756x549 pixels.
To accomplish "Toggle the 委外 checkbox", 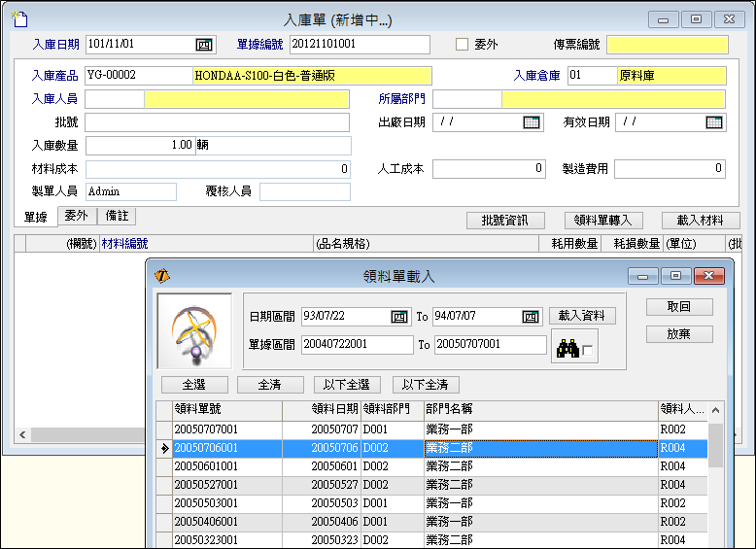I will (463, 45).
